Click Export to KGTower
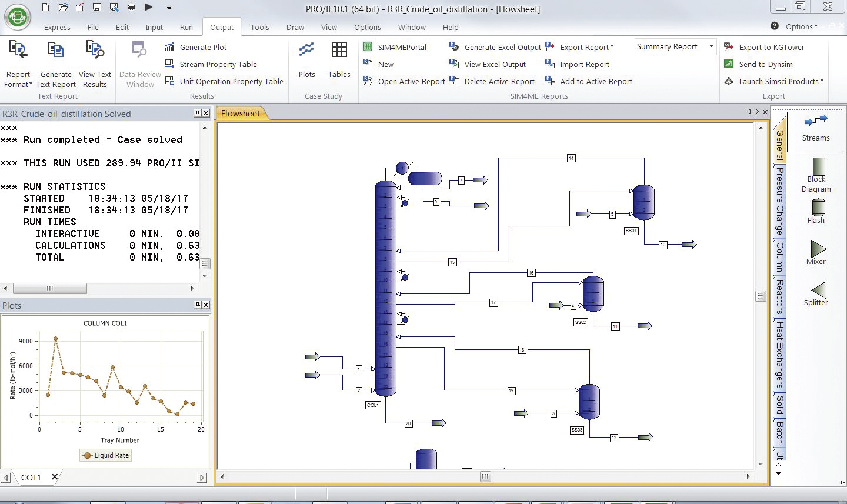Viewport: 847px width, 504px height. (771, 47)
